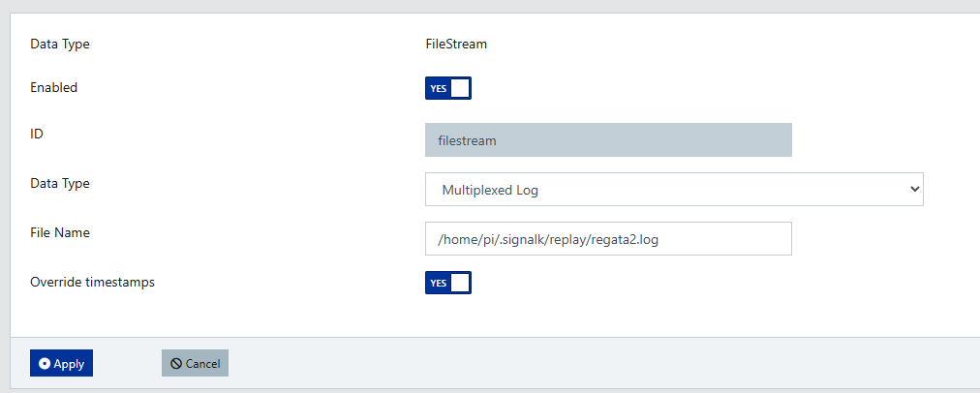
Task: Select the Multiplexed Log text in combo box
Action: [x=490, y=190]
